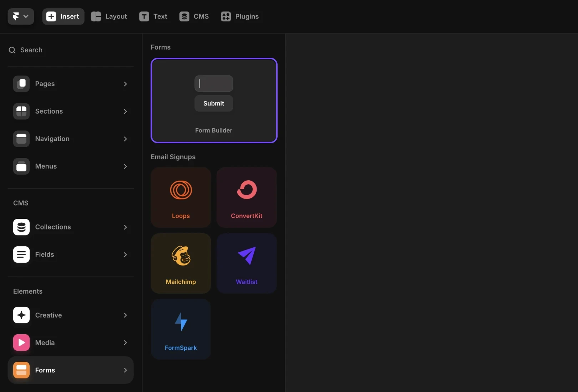Select the Forms label in sidebar
Viewport: 578px width, 392px height.
[x=45, y=370]
